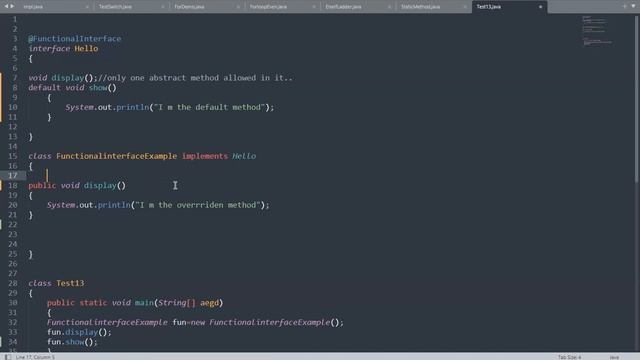The height and width of the screenshot is (360, 640).
Task: Click the "I m the default method" string
Action: 209,107
